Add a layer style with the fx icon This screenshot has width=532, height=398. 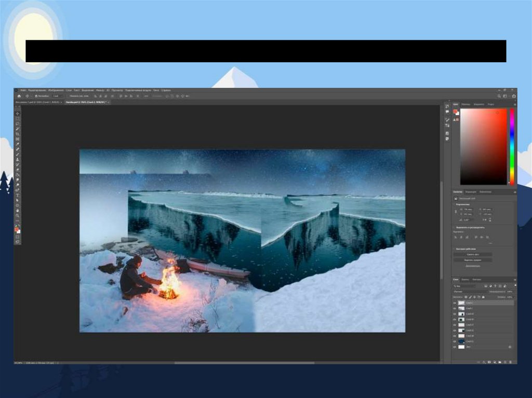[484, 362]
